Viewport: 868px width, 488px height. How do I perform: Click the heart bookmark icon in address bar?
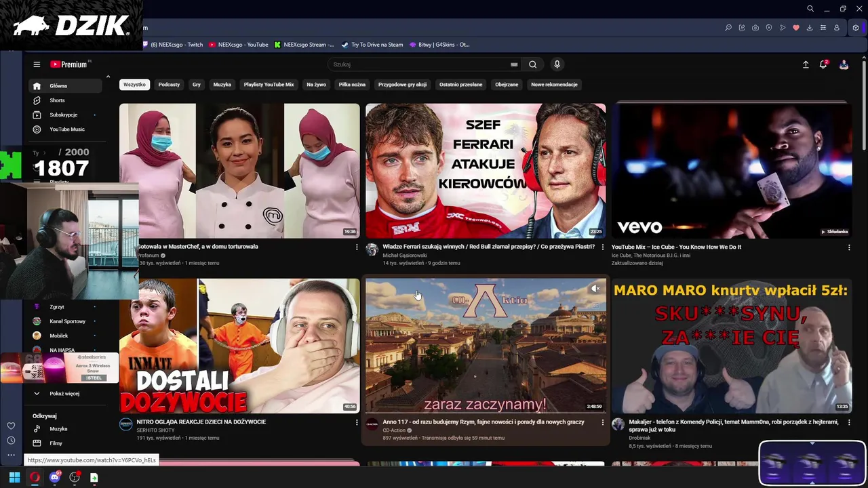click(796, 28)
